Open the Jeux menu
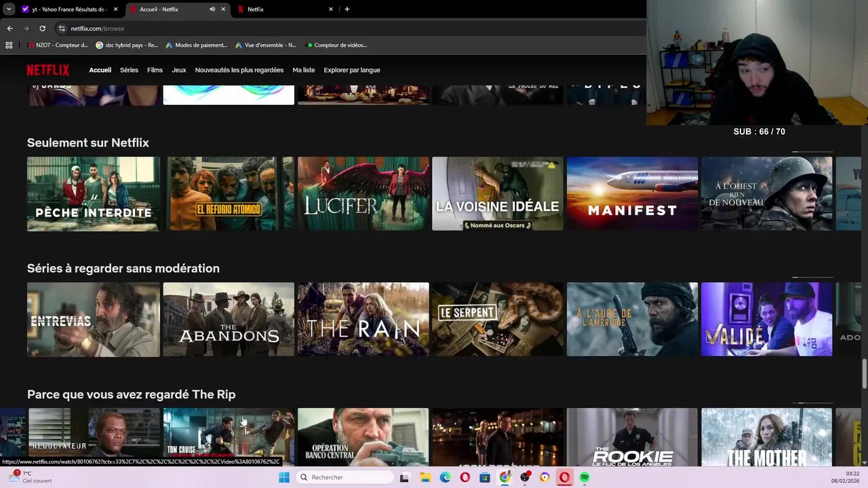 (179, 70)
